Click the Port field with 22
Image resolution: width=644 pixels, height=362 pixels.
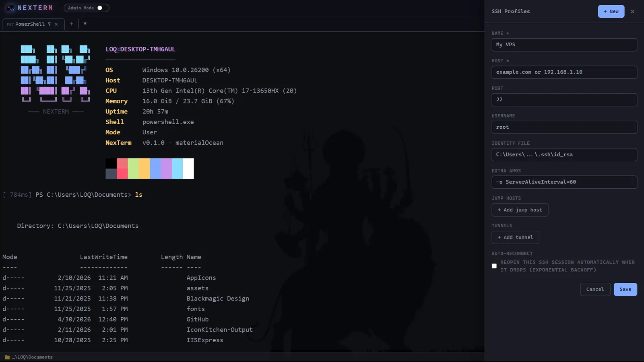[564, 99]
